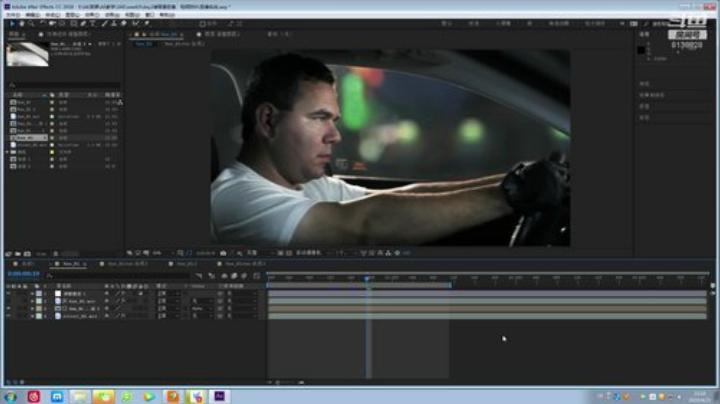720x404 pixels.
Task: Toggle visibility eye of timeline layer 4
Action: (8, 316)
